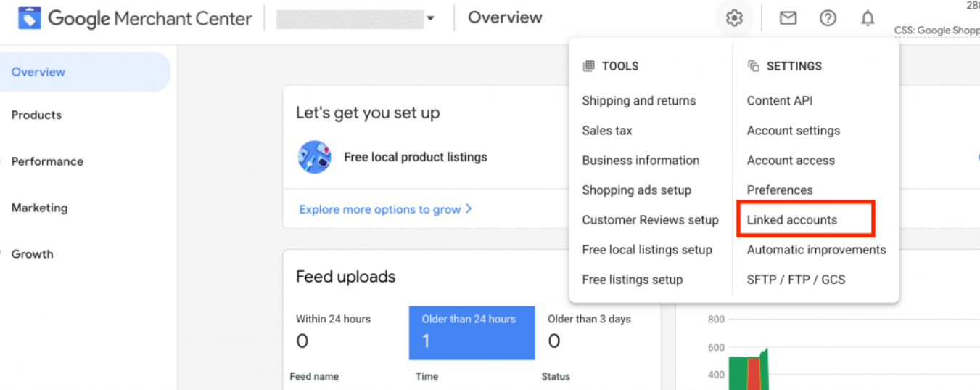Click the 800 chart axis label
Image resolution: width=980 pixels, height=390 pixels.
click(716, 320)
